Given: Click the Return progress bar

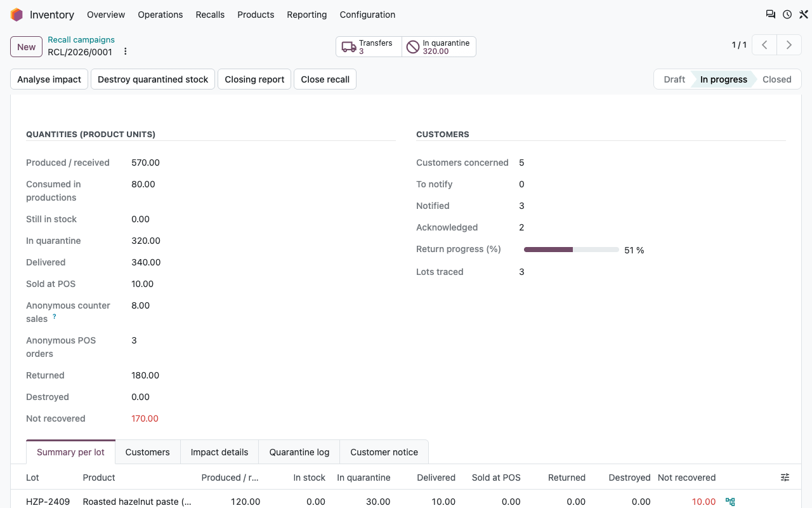Looking at the screenshot, I should point(572,250).
